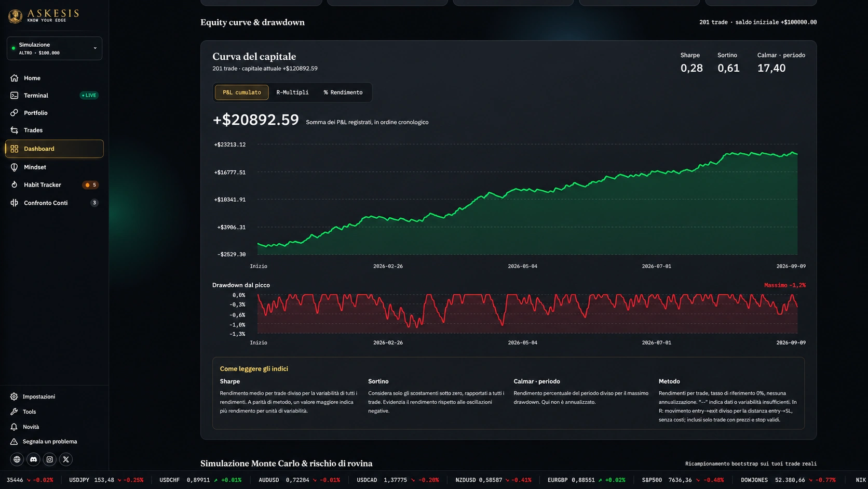Click the Simulazione Monte Carlo heading
The image size is (868, 489).
coord(287,464)
